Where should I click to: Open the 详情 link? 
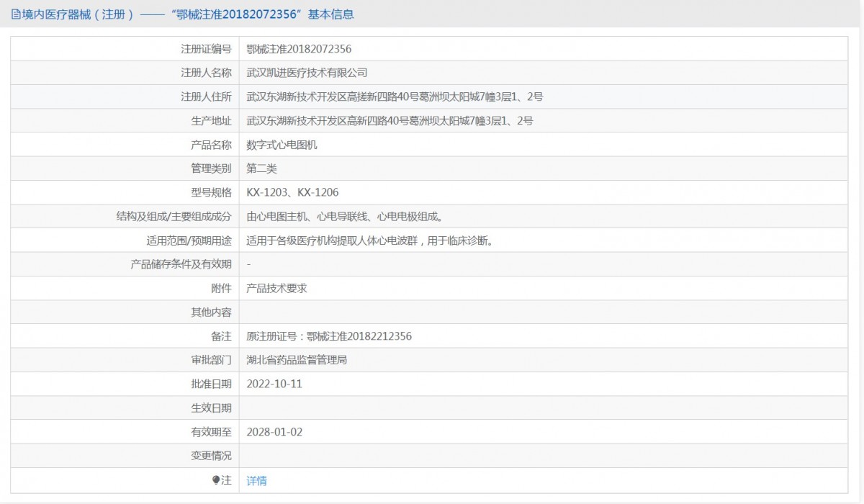coord(256,480)
